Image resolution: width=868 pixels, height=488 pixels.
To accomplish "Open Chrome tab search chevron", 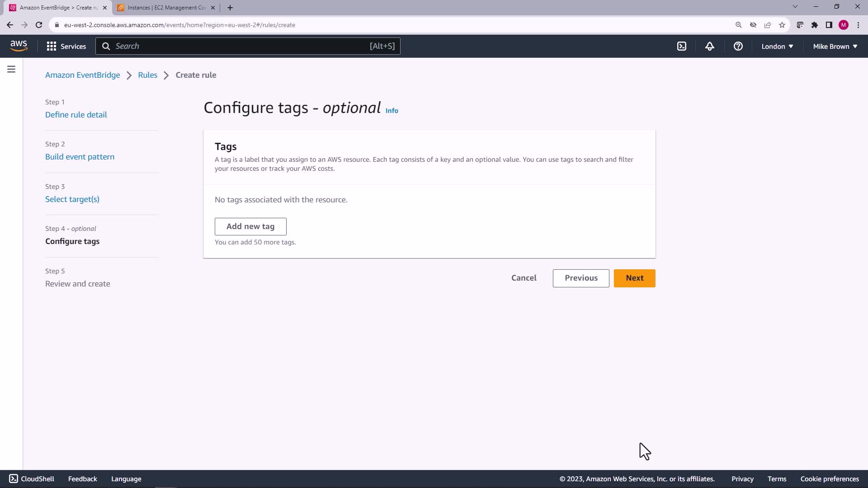I will (795, 7).
